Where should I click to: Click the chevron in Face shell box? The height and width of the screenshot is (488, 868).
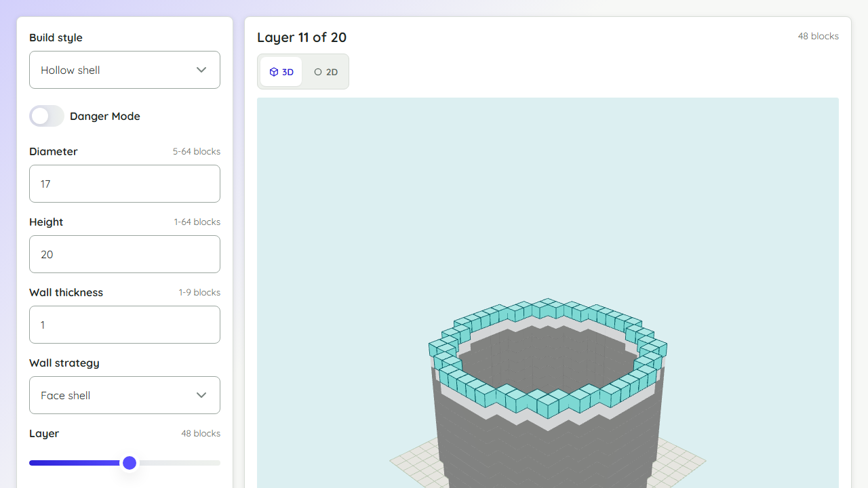[x=201, y=395]
